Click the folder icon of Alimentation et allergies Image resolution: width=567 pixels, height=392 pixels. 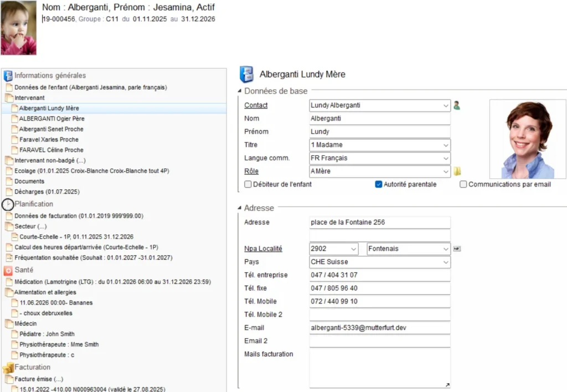pos(9,292)
